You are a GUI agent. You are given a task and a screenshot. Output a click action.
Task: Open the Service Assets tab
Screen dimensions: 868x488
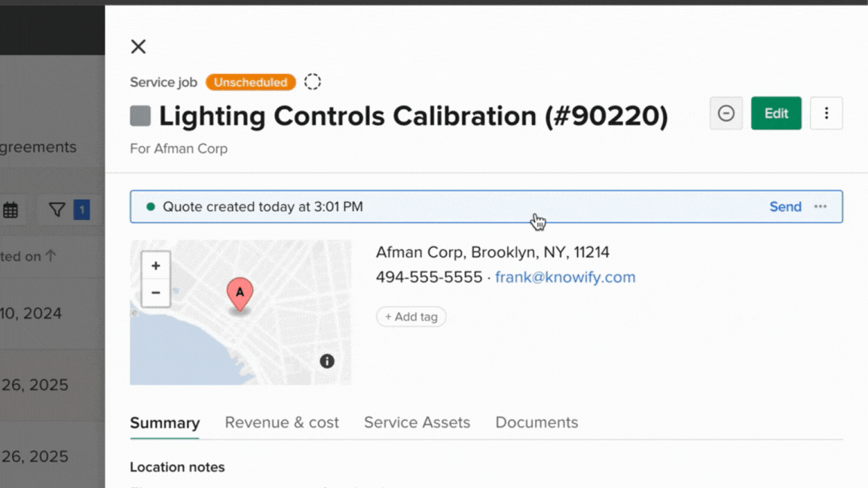(417, 422)
